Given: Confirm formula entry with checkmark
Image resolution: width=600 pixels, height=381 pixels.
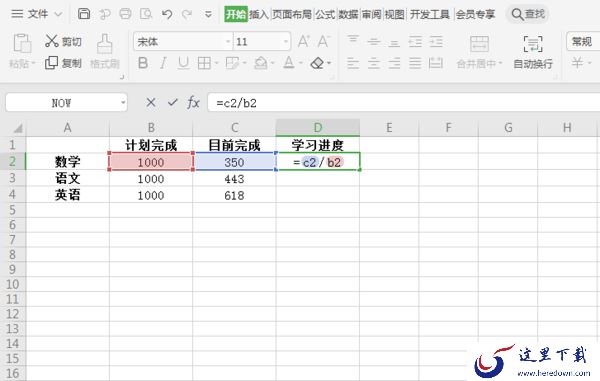Looking at the screenshot, I should coord(173,103).
